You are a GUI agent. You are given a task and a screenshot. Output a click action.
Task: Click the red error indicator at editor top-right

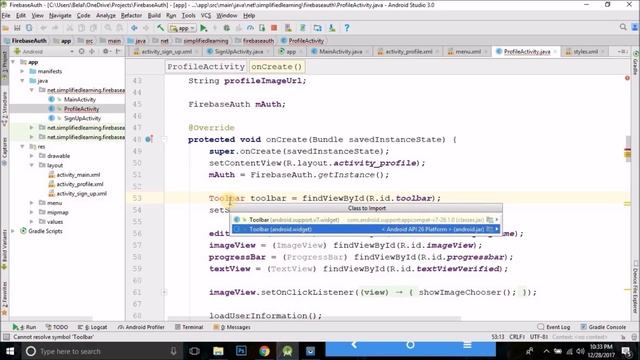pyautogui.click(x=627, y=78)
